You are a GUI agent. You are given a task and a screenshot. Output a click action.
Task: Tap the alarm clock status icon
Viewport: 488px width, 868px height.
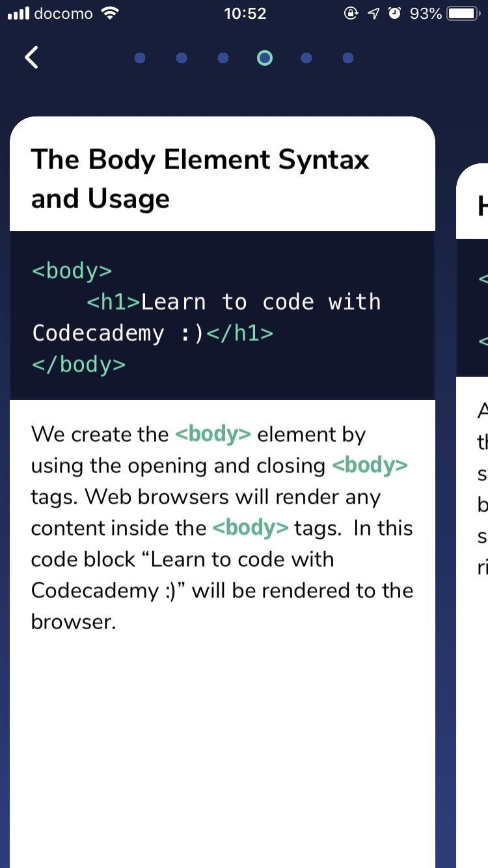[x=394, y=13]
